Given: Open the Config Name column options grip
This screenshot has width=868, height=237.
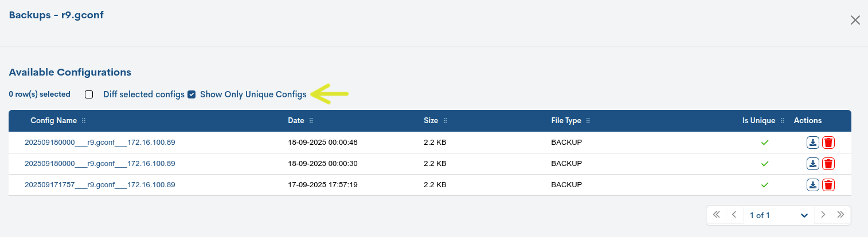Looking at the screenshot, I should click(84, 121).
